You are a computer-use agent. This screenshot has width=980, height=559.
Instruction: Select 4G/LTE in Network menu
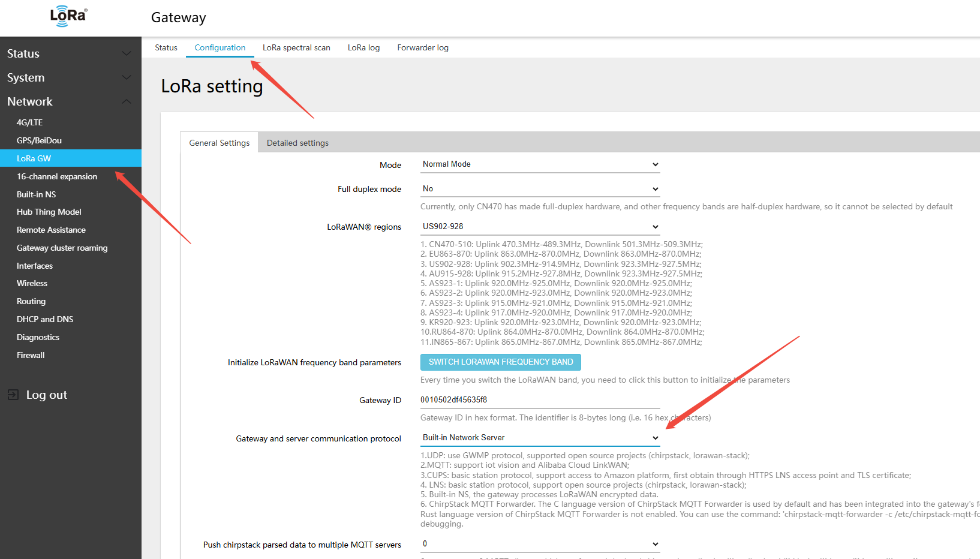pos(29,122)
